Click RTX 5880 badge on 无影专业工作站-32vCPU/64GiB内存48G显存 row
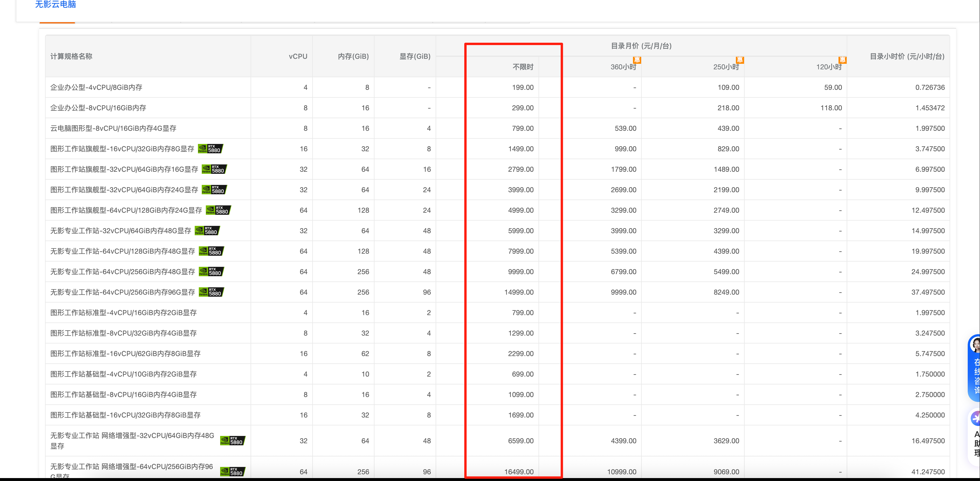 coord(207,231)
